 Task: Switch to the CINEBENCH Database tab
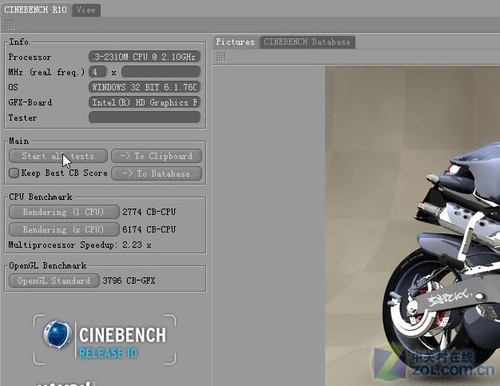tap(307, 42)
